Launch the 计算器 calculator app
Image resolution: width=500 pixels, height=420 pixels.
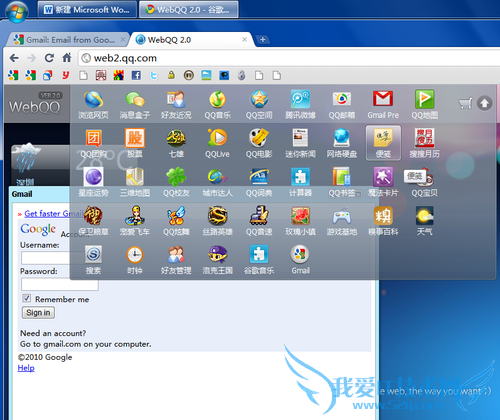coord(300,182)
